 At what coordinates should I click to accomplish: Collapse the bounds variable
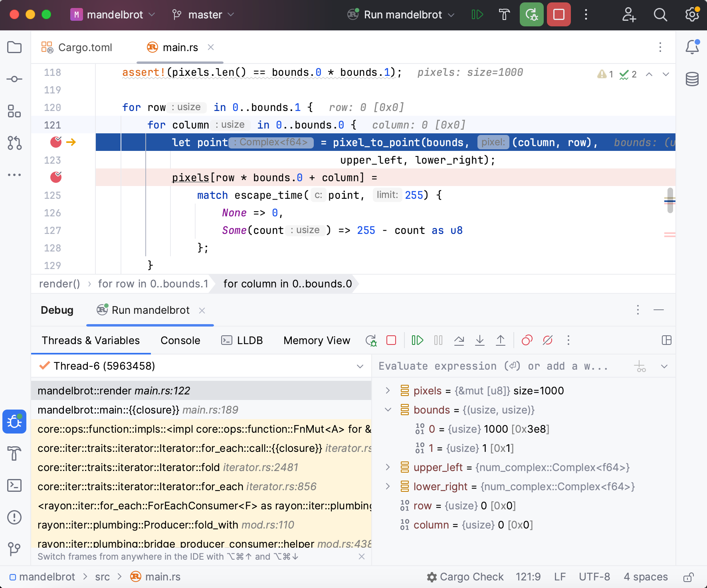point(388,410)
